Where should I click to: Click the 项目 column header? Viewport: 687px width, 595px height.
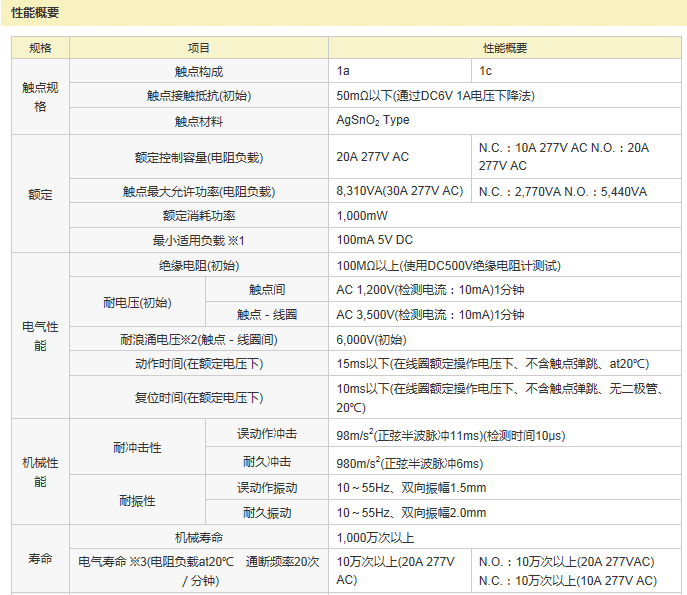coord(199,48)
